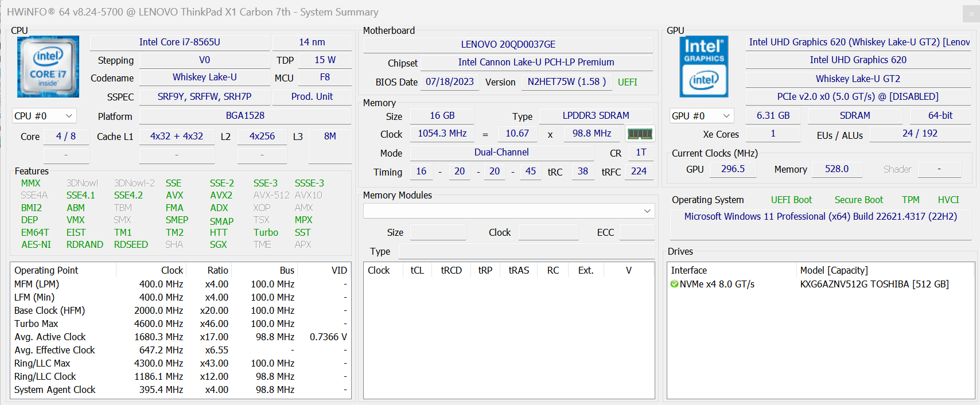Click the tRFC value 224
Viewport: 980px width, 405px height.
pos(639,171)
